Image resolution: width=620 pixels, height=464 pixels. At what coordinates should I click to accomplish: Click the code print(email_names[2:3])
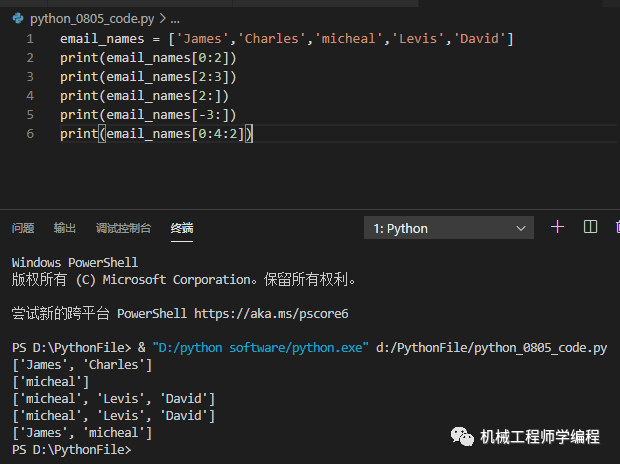(148, 77)
